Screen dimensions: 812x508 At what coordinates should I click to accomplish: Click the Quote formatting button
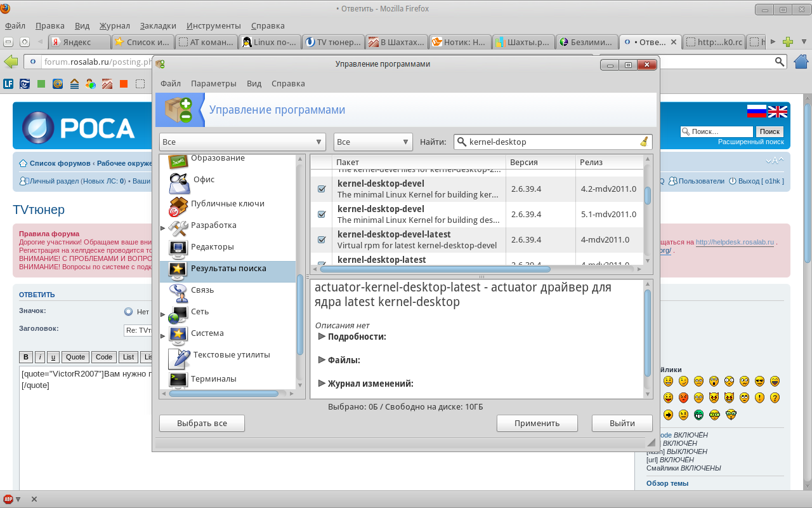[75, 357]
